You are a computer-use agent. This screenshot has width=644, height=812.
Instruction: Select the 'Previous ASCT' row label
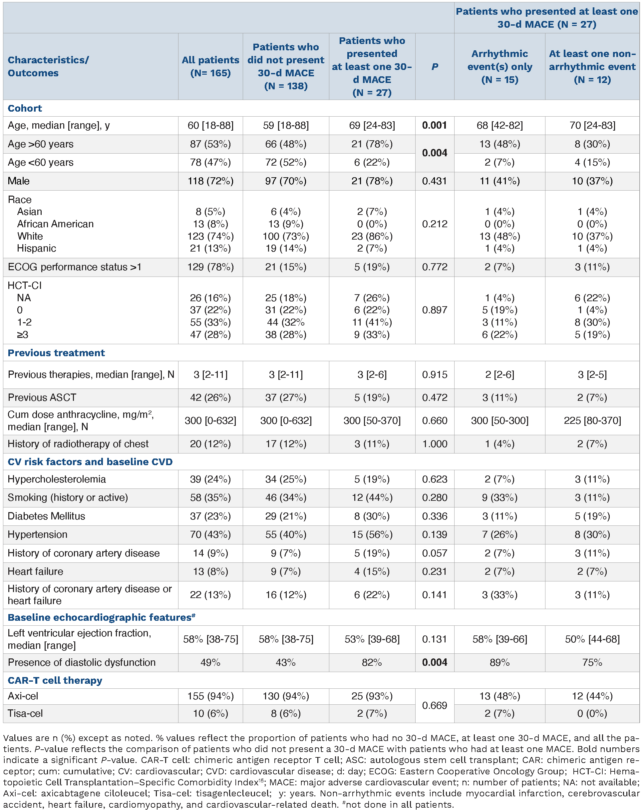pyautogui.click(x=42, y=398)
